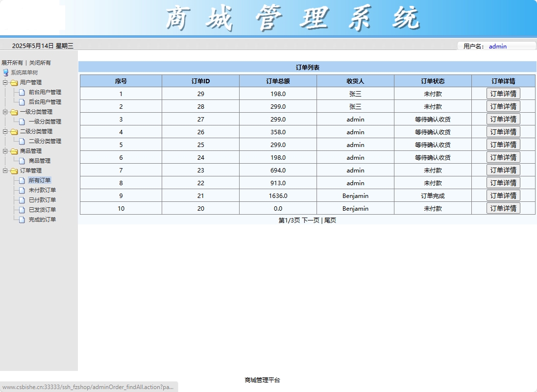The image size is (537, 392).
Task: Collapse the 订单管理 tree branch
Action: [x=4, y=170]
